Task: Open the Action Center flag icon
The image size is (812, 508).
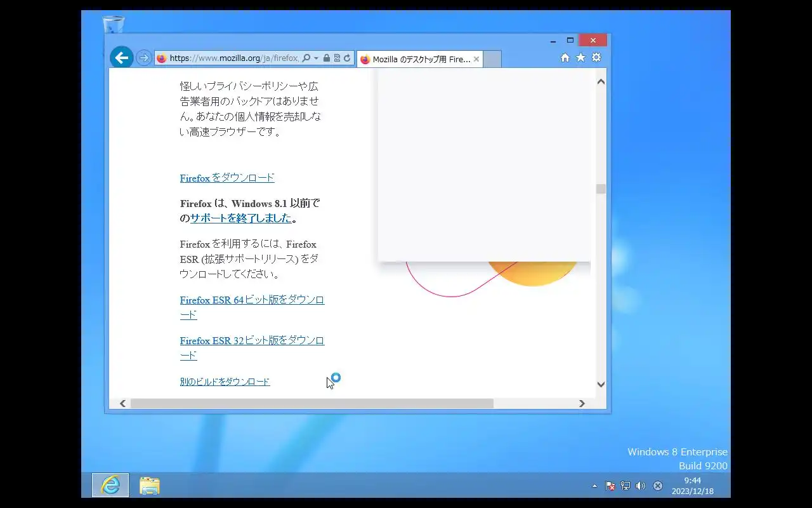Action: pos(610,486)
